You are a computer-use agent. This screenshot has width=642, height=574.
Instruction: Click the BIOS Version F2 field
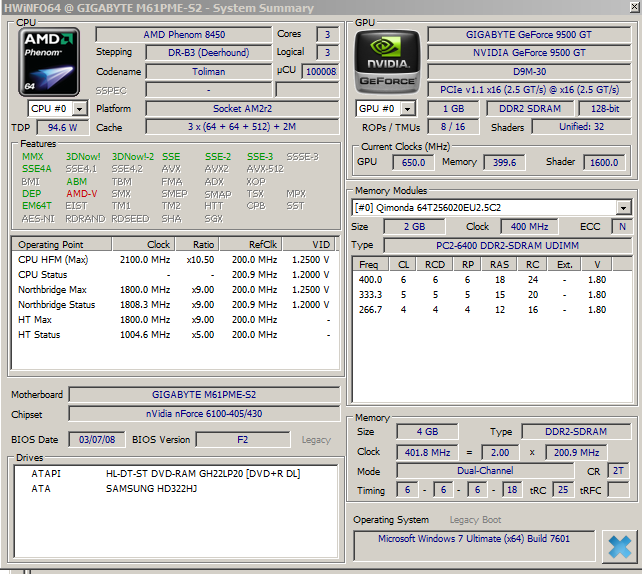[242, 440]
